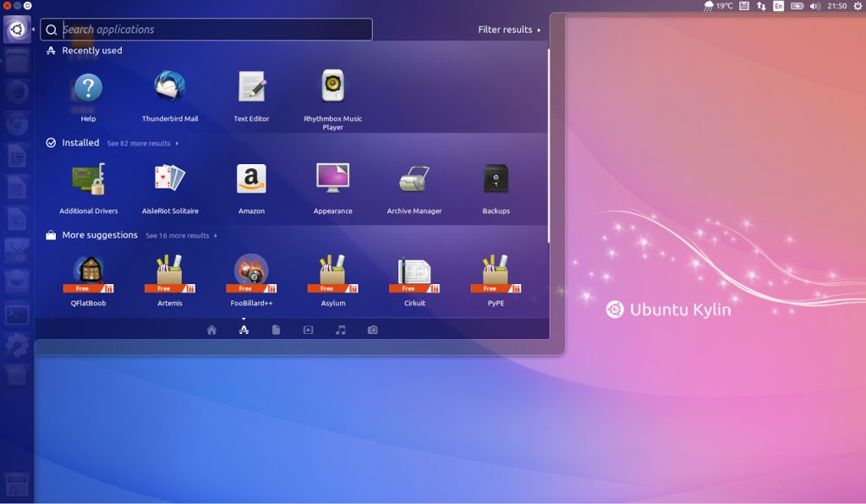This screenshot has height=504, width=866.
Task: Open the session gear menu
Action: [858, 6]
